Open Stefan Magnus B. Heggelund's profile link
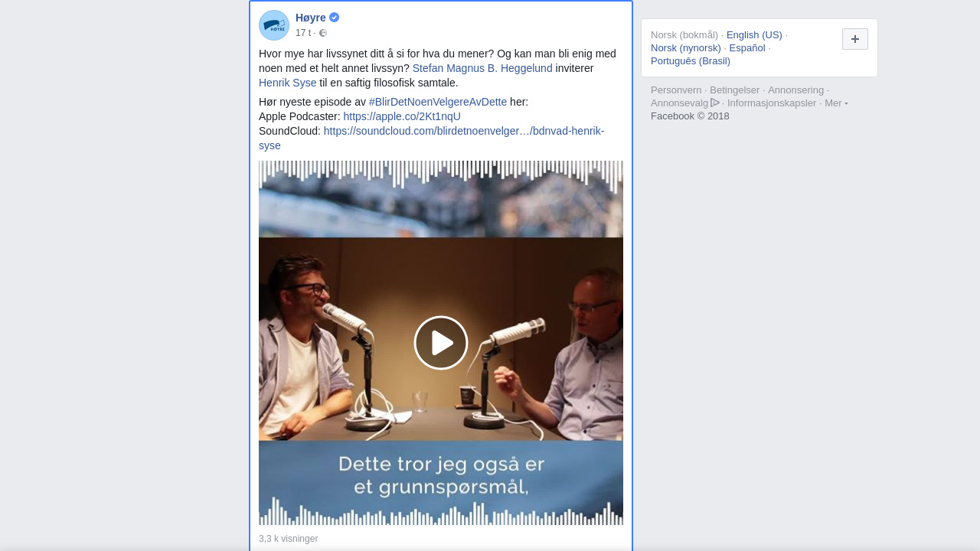This screenshot has height=551, width=980. 482,68
